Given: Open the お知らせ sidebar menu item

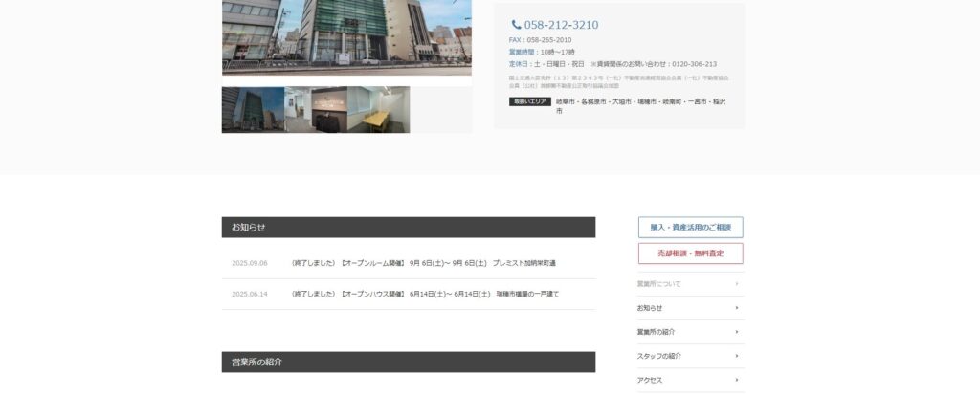Looking at the screenshot, I should point(650,308).
